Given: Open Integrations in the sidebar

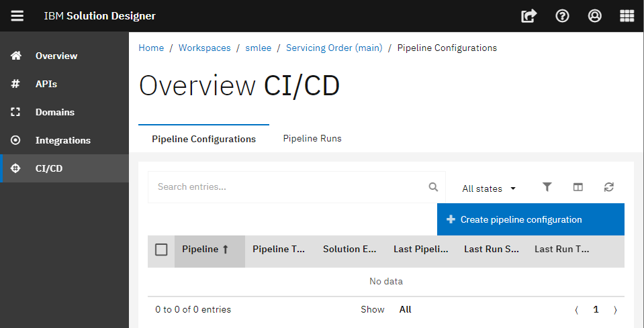Looking at the screenshot, I should pos(63,140).
